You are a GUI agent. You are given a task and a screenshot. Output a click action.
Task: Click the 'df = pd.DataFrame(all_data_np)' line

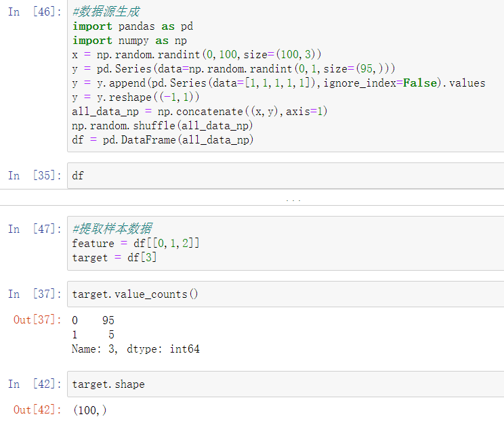pos(163,139)
